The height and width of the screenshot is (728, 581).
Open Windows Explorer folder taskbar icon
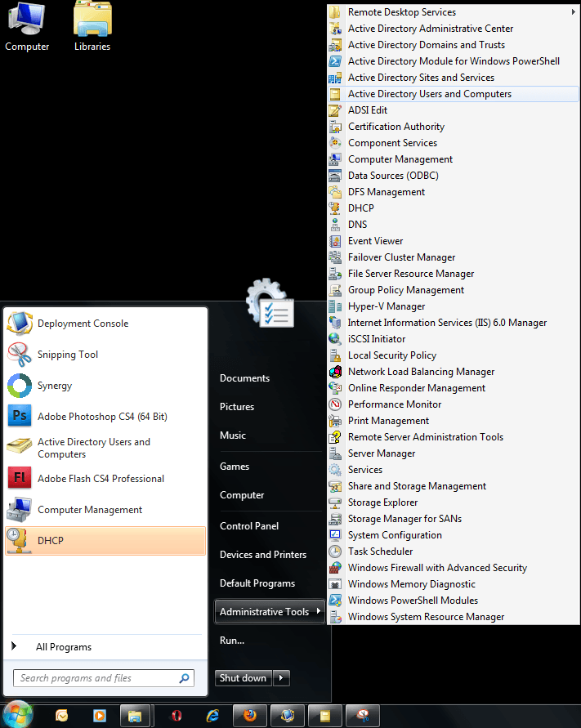[135, 716]
